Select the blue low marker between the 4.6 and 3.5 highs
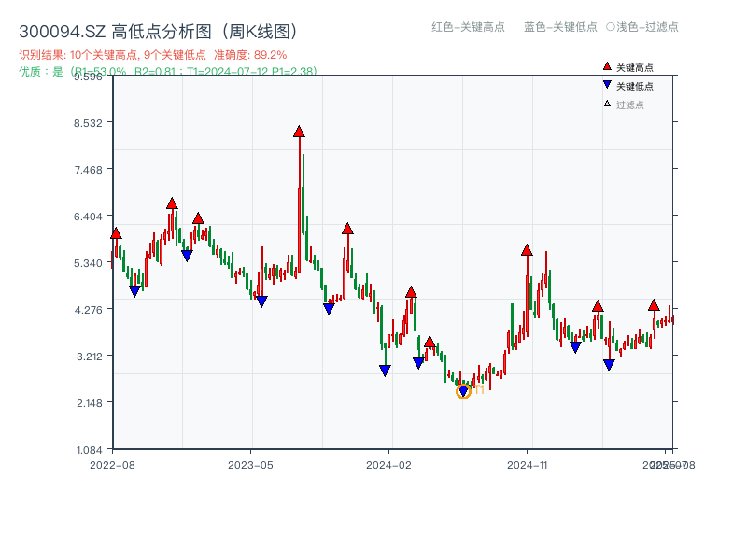Viewport: 747px width, 560px height. click(418, 363)
